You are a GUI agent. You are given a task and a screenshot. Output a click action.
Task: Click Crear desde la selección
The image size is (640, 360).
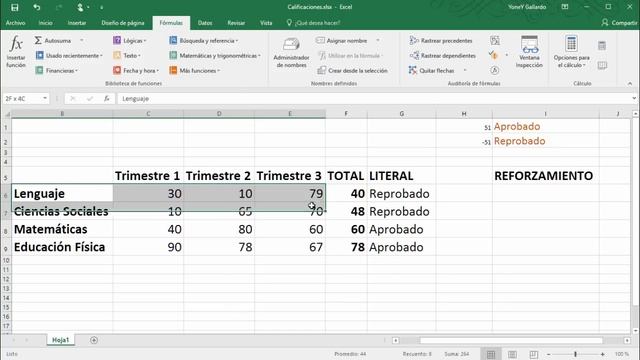pos(353,71)
